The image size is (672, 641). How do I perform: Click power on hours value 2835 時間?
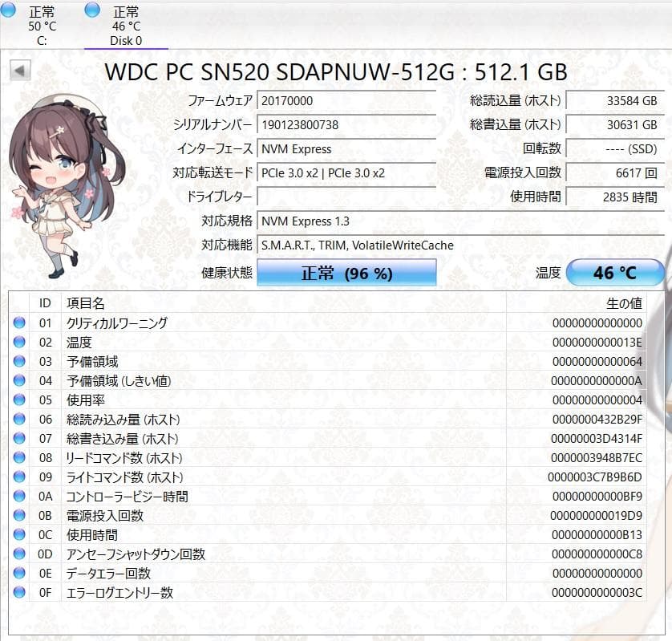pyautogui.click(x=615, y=197)
